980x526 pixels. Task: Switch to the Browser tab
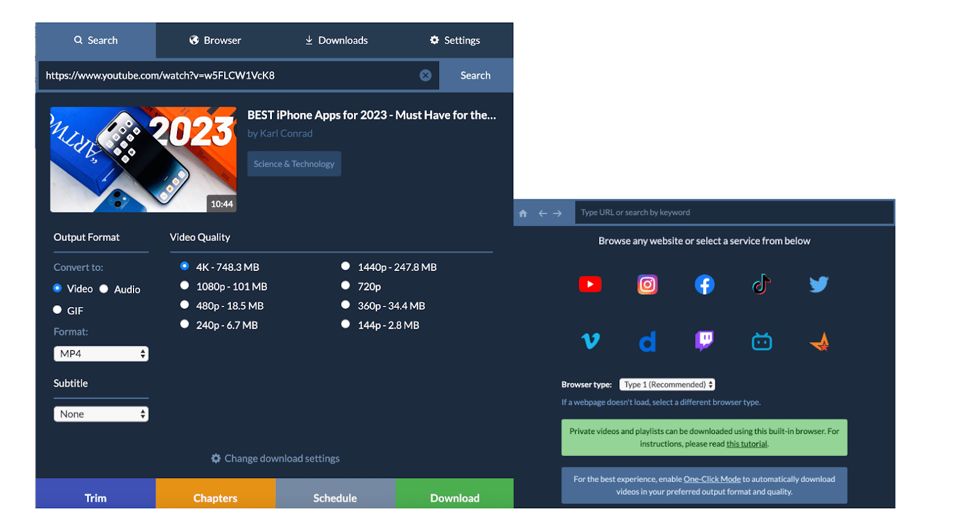tap(215, 40)
